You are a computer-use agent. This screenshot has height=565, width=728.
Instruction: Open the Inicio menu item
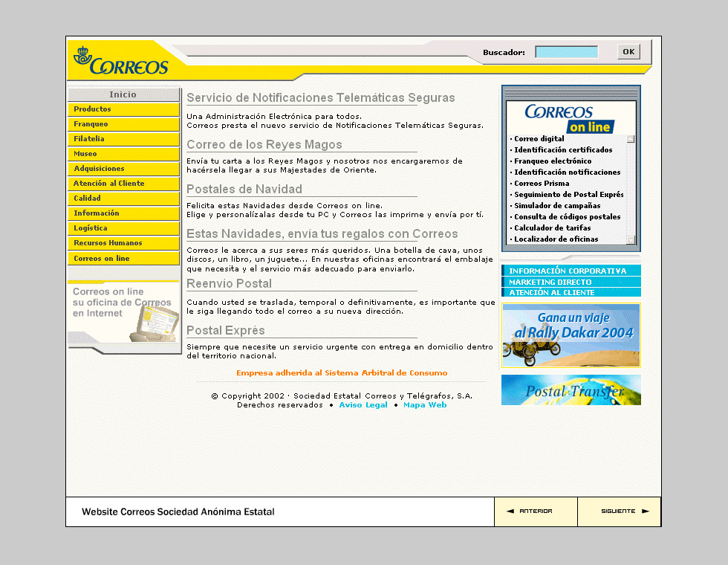click(123, 94)
